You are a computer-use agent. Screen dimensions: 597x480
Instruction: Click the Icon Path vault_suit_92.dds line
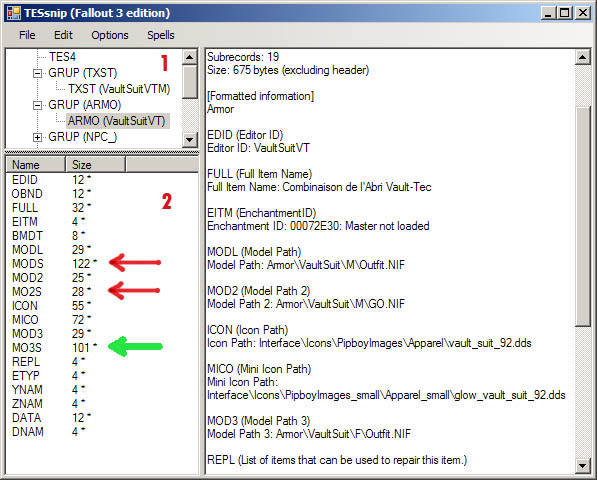pyautogui.click(x=369, y=343)
